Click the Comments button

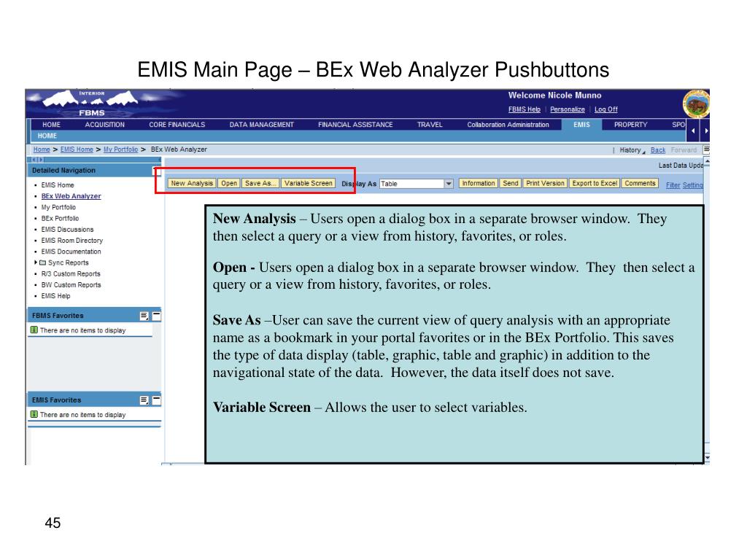(640, 183)
